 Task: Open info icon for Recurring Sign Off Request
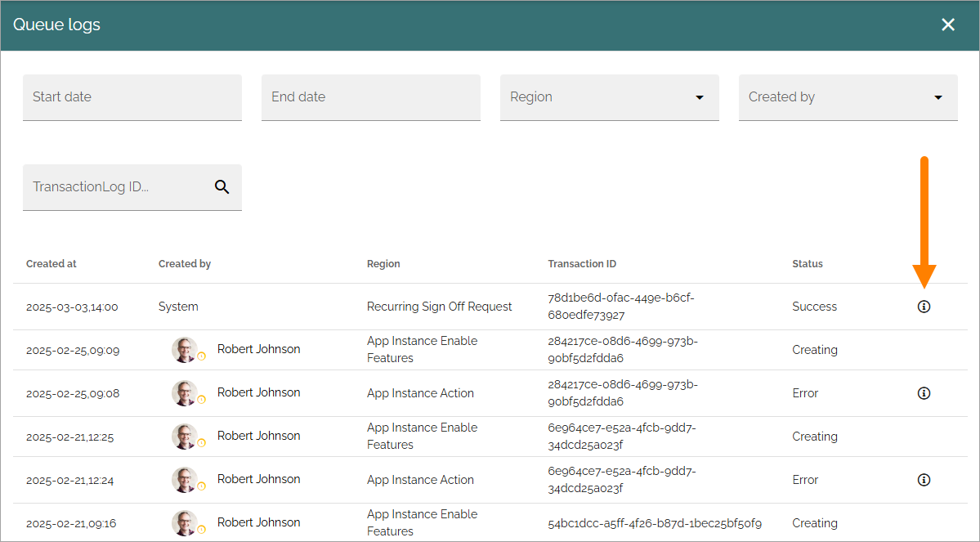(x=924, y=307)
